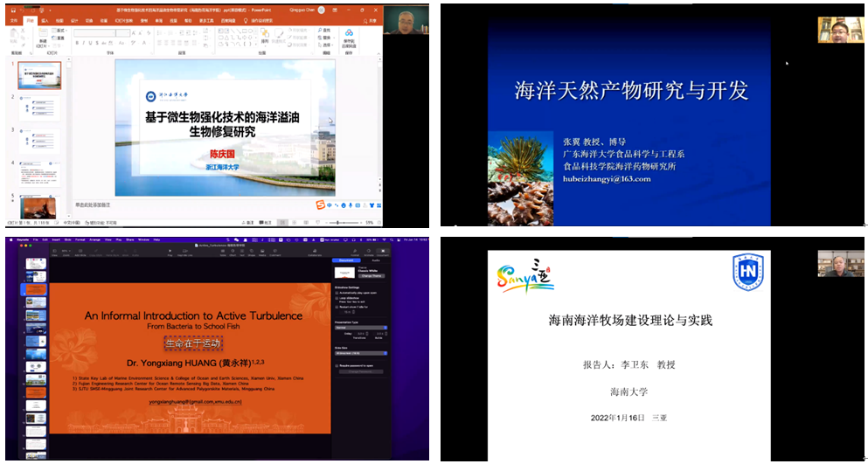Click the New Slide icon in PowerPoint
The width and height of the screenshot is (868, 464).
pos(43,35)
